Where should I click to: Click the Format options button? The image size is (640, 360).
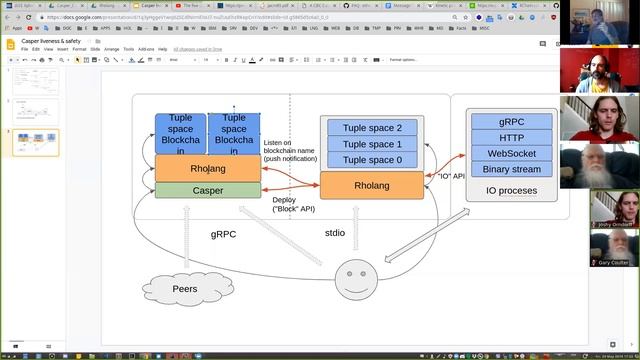(403, 60)
